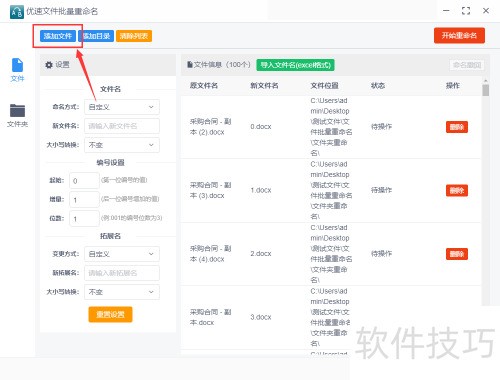
Task: Click 待操作 status of 2.docx row
Action: (381, 254)
